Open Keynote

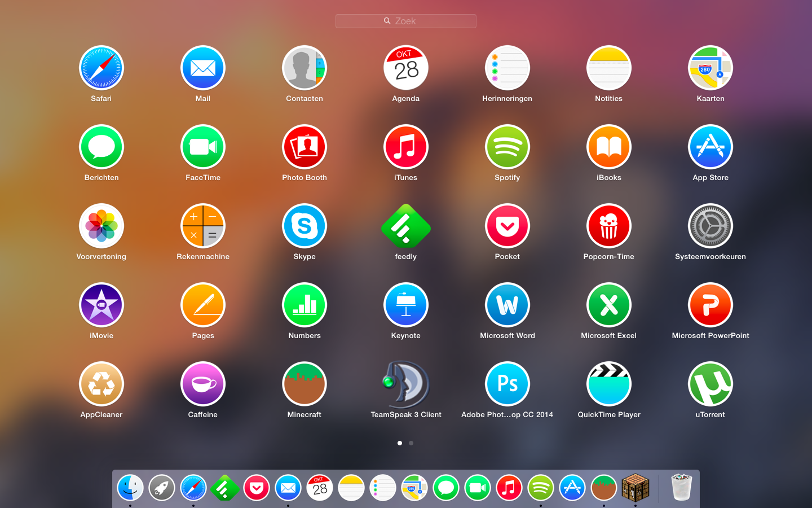click(406, 305)
